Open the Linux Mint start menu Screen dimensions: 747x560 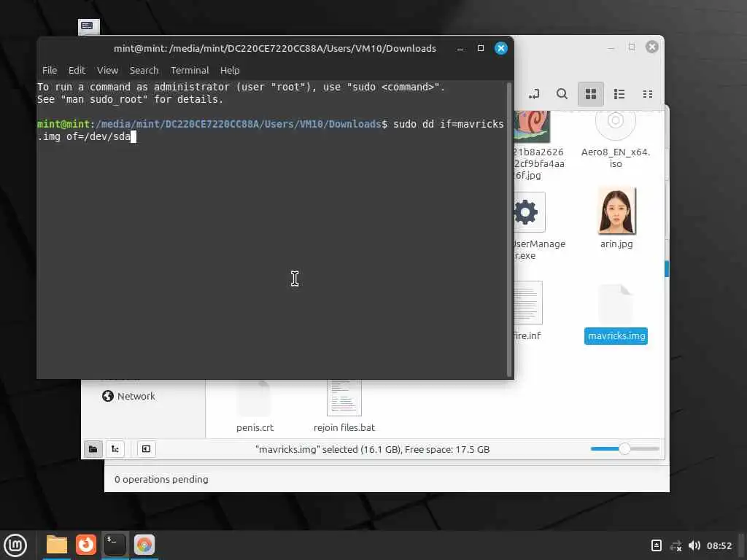(15, 545)
